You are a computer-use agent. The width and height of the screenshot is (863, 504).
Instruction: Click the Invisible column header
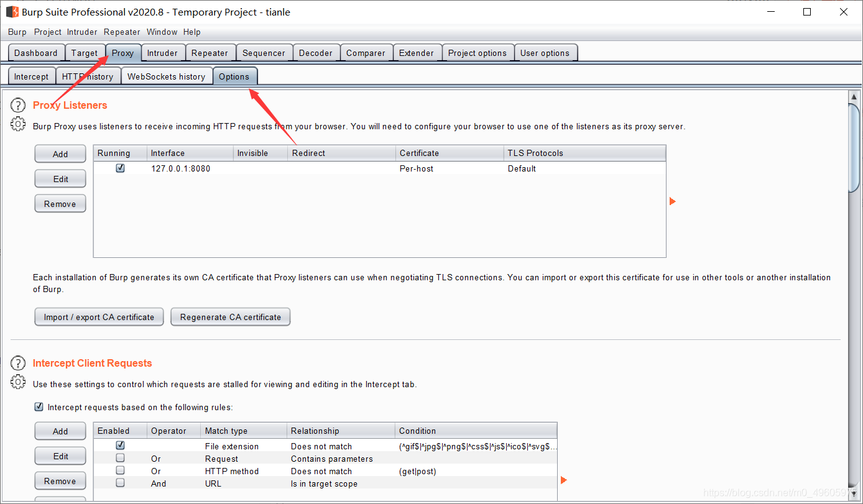(261, 153)
